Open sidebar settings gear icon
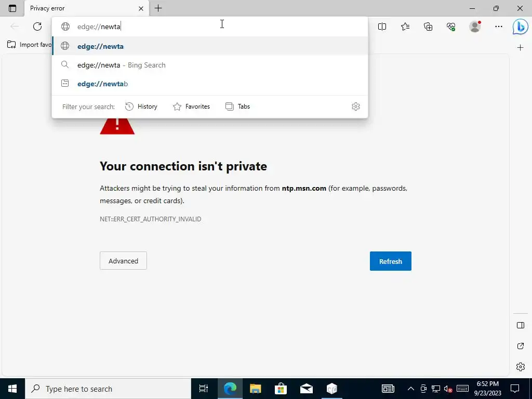 [521, 367]
